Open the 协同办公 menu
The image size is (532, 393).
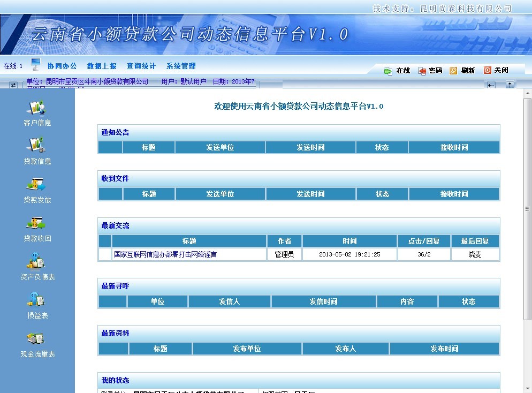tap(62, 66)
